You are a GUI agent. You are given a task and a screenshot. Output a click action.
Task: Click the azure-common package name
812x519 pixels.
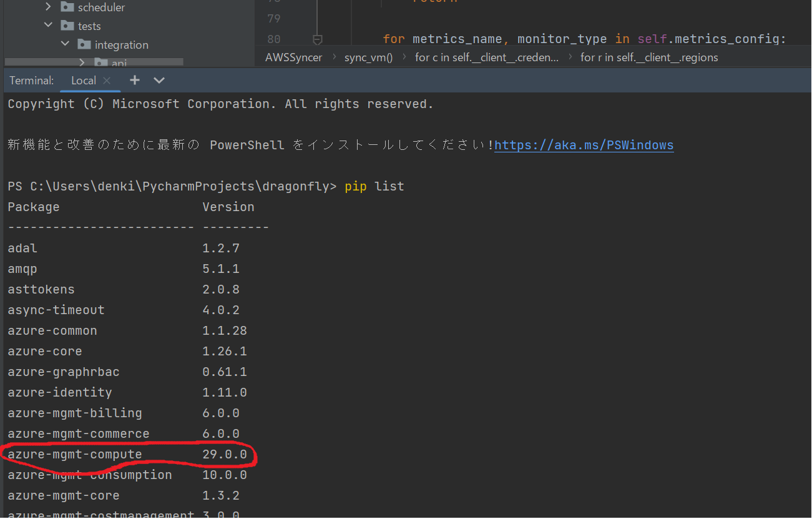pos(52,331)
